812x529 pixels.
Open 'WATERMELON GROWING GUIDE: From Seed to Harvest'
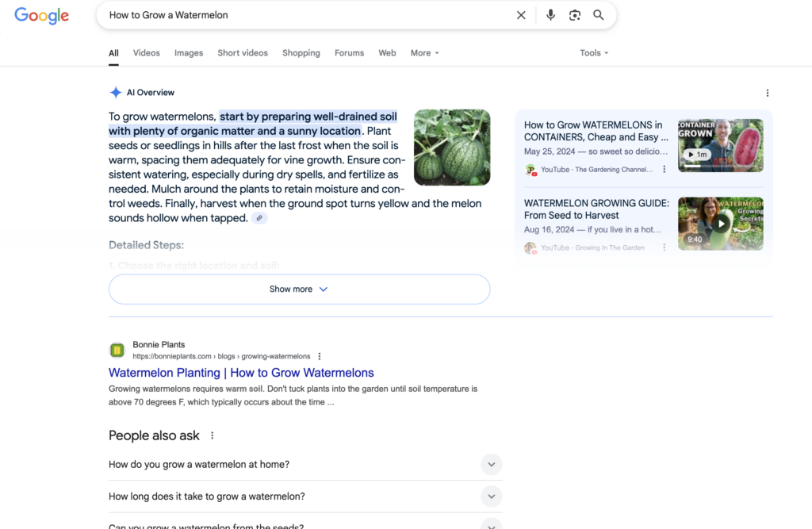(596, 209)
